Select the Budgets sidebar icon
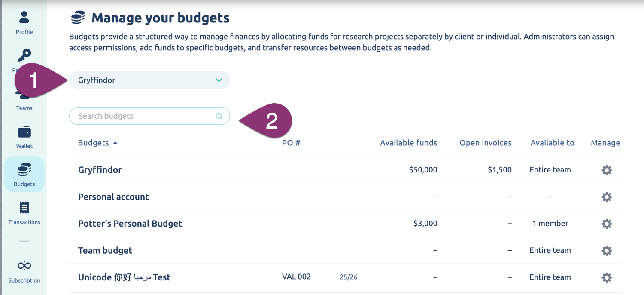This screenshot has width=644, height=295. click(x=24, y=170)
